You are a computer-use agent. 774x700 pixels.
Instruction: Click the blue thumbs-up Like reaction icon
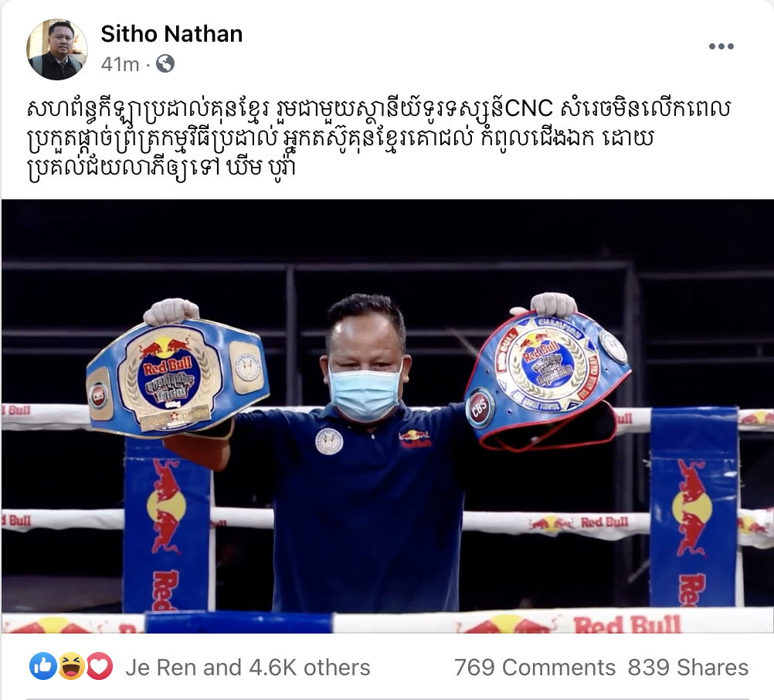pos(43,667)
